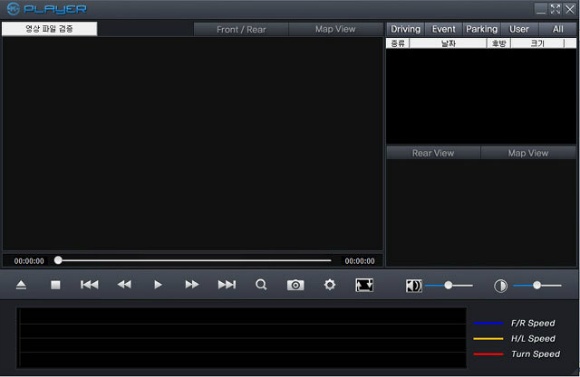Switch to the Front / Rear tab
Image resolution: width=580 pixels, height=377 pixels.
pos(241,29)
